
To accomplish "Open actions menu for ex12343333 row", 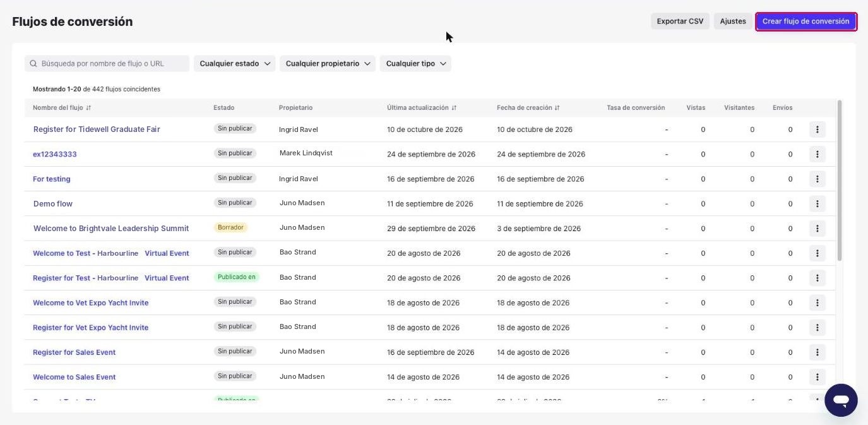I will coord(817,154).
